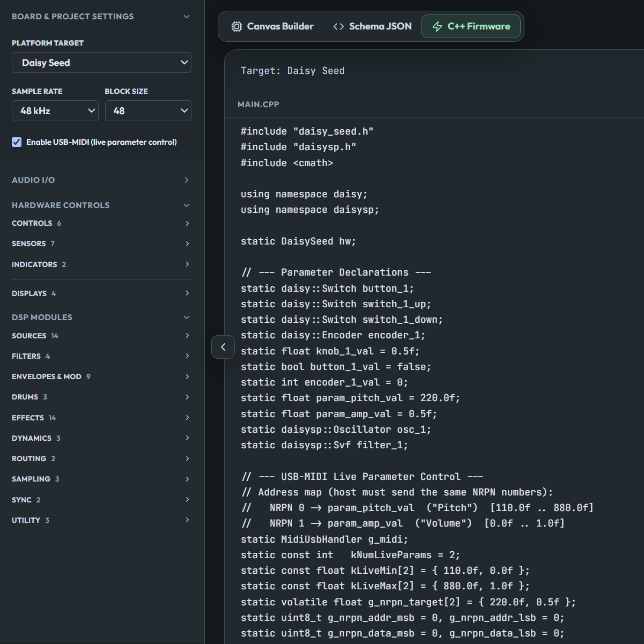The height and width of the screenshot is (644, 644).
Task: Collapse the sidebar with the left-arrow button
Action: 223,347
